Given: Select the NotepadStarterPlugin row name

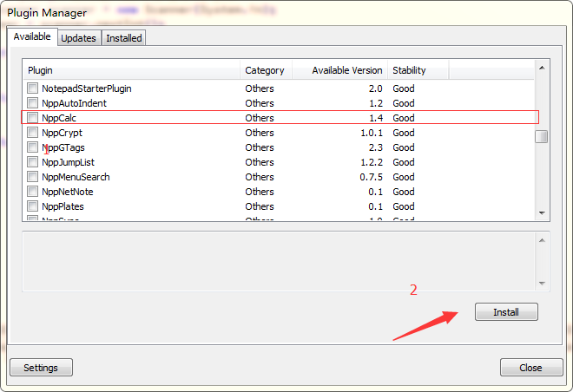Looking at the screenshot, I should (x=87, y=88).
